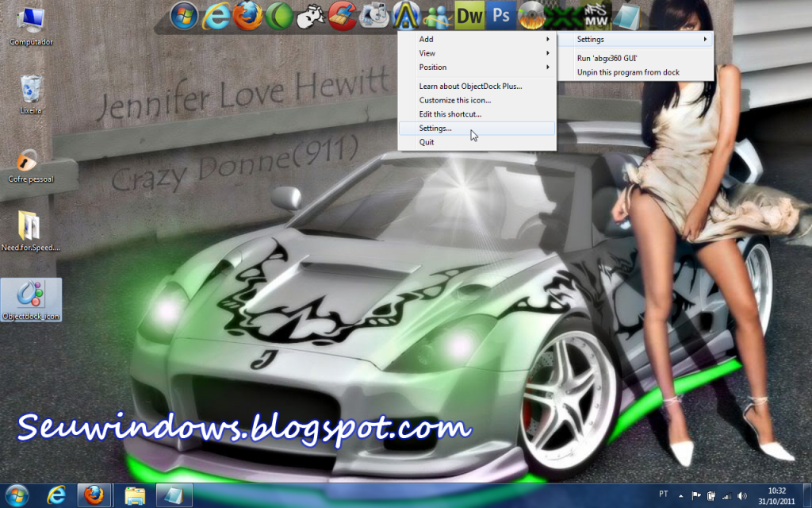Launch Photoshop from the dock

[x=500, y=14]
